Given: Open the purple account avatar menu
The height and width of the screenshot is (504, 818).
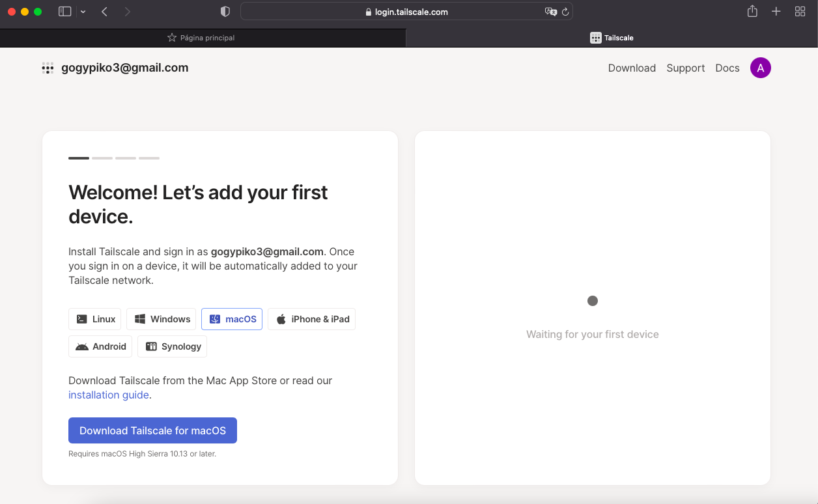Looking at the screenshot, I should [760, 68].
